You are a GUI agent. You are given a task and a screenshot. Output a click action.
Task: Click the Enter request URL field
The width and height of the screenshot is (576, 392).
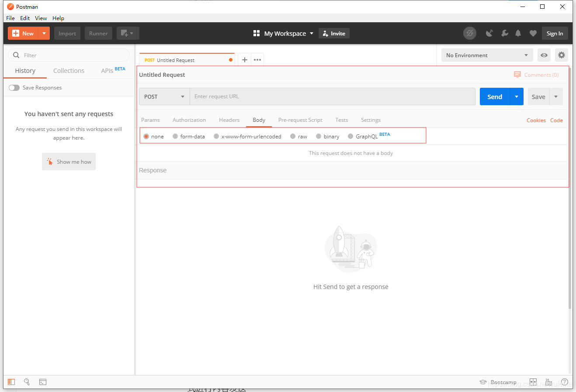pyautogui.click(x=333, y=96)
